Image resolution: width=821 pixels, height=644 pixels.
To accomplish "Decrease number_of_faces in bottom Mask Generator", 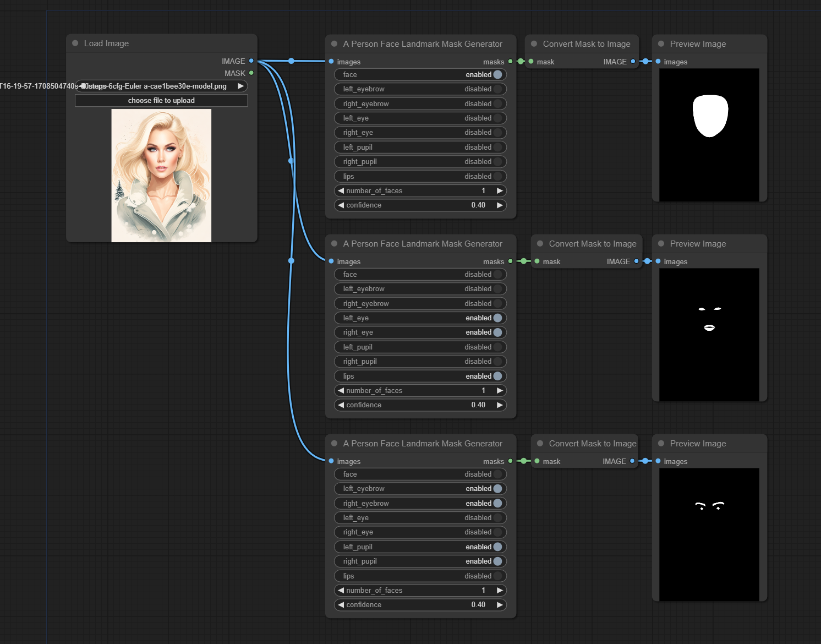I will (341, 590).
